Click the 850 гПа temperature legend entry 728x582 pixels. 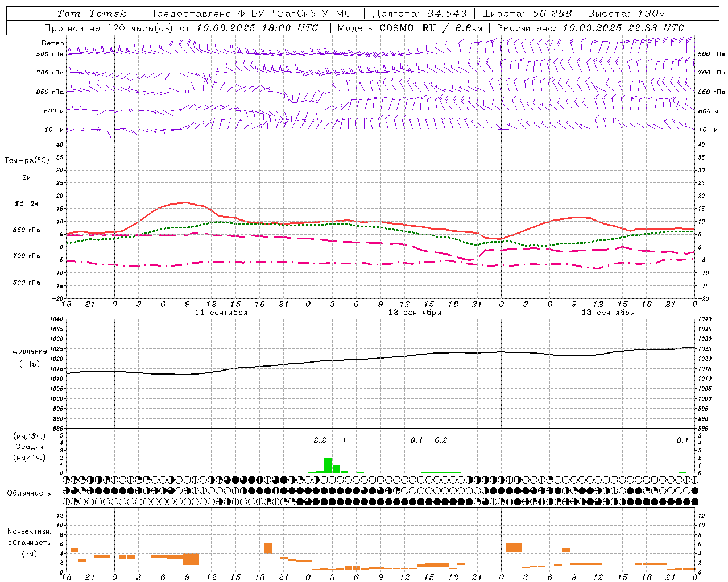click(27, 230)
